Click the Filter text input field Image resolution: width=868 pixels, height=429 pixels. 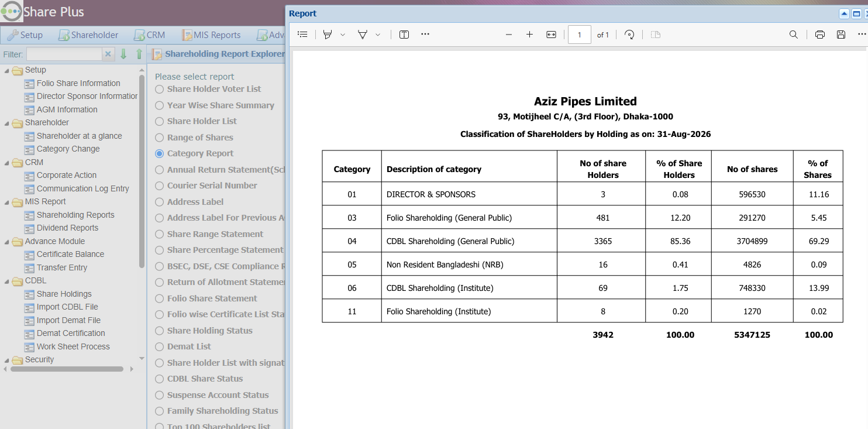[x=64, y=54]
